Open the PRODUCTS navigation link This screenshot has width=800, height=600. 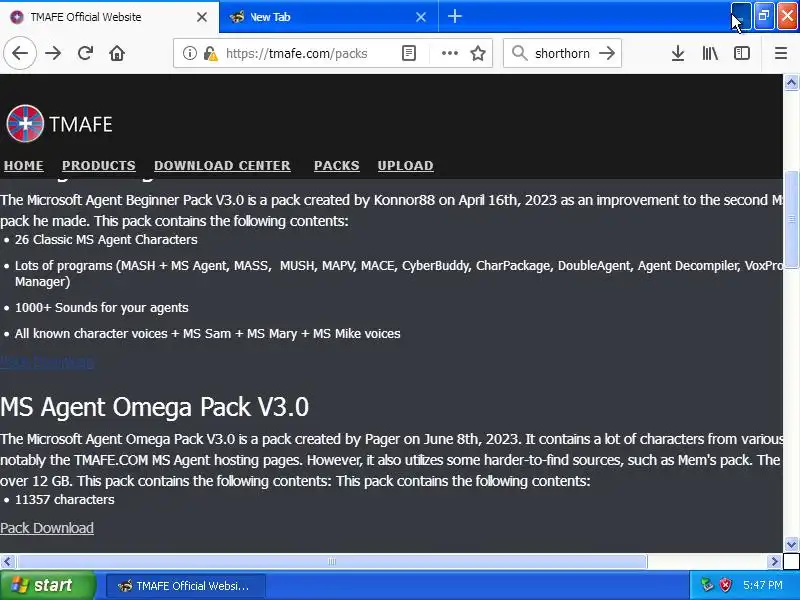point(99,165)
